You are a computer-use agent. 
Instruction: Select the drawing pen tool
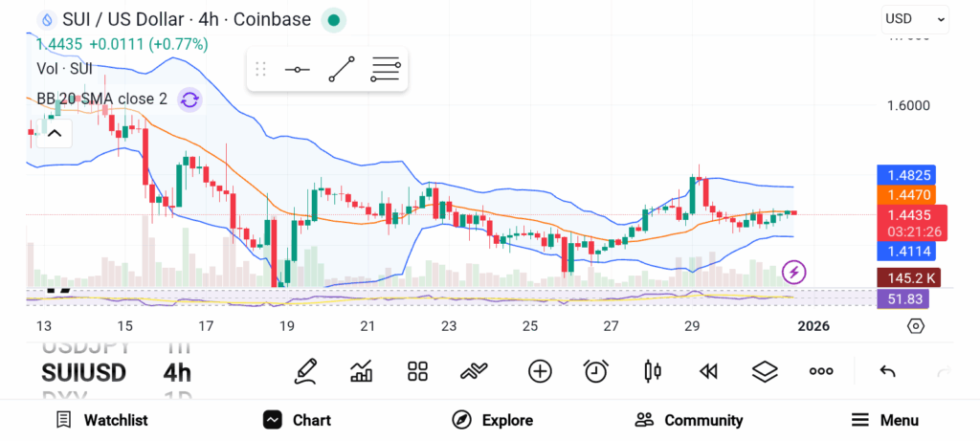(x=305, y=371)
